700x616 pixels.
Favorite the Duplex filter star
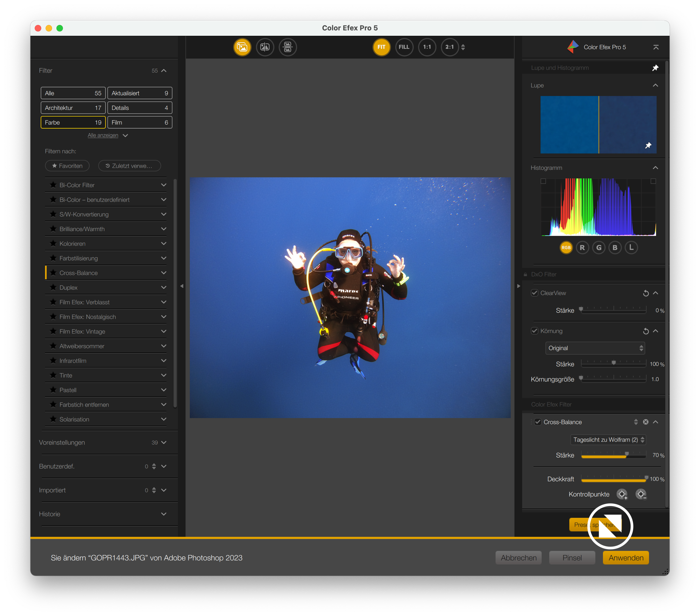(x=53, y=287)
